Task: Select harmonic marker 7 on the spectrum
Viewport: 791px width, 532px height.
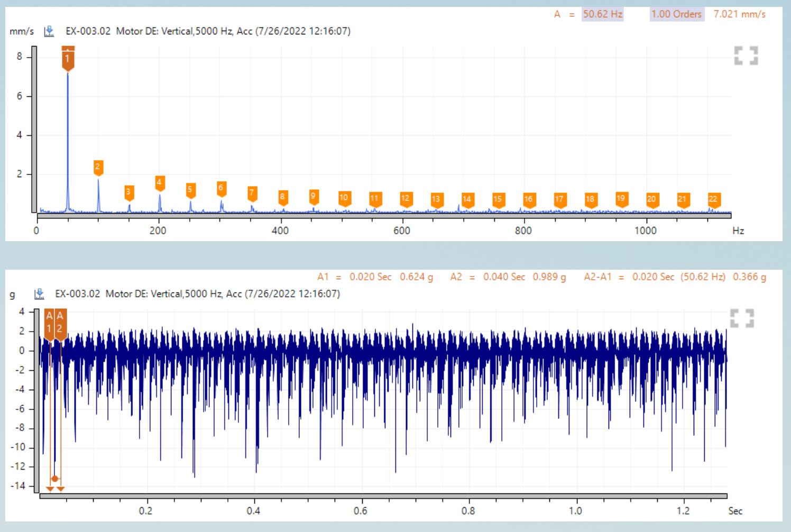Action: pyautogui.click(x=252, y=194)
